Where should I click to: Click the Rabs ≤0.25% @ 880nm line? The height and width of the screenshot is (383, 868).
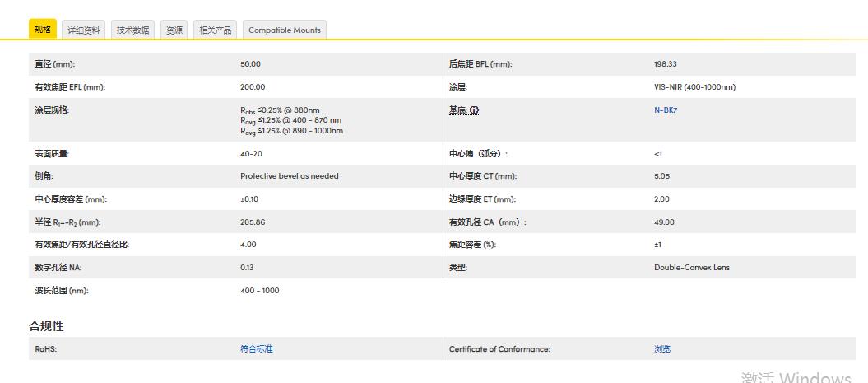(x=280, y=110)
